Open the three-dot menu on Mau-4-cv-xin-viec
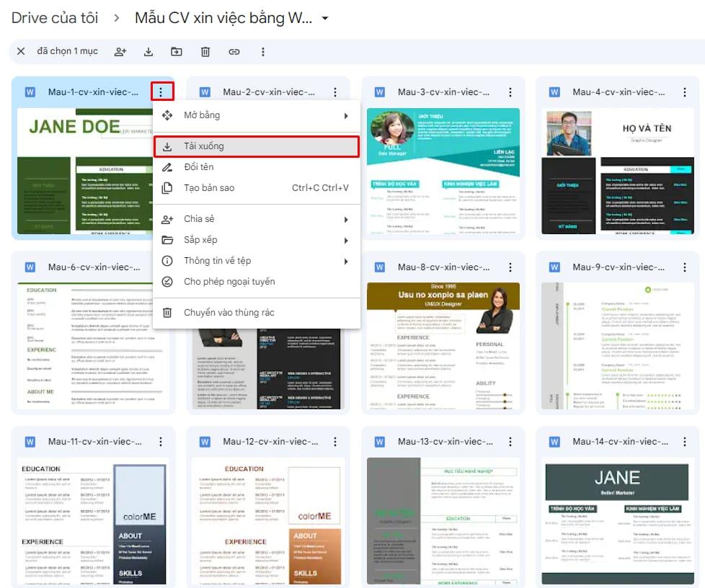This screenshot has height=588, width=705. pos(683,92)
